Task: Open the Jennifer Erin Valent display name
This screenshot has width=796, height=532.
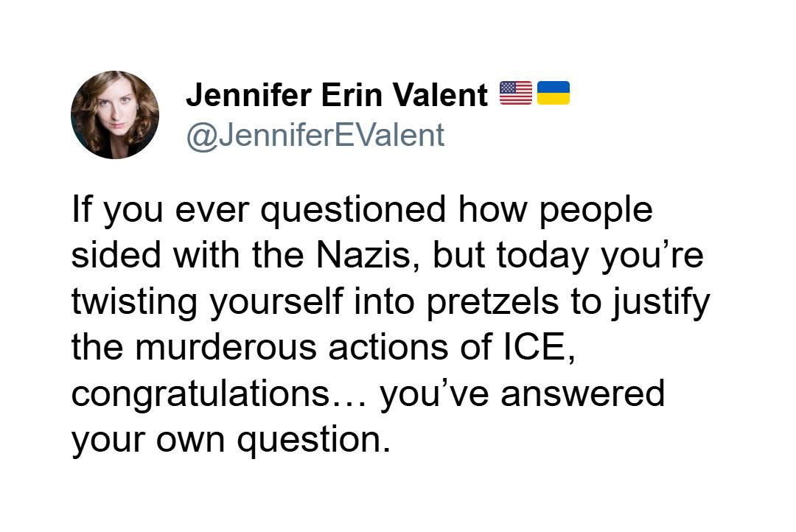Action: point(336,95)
